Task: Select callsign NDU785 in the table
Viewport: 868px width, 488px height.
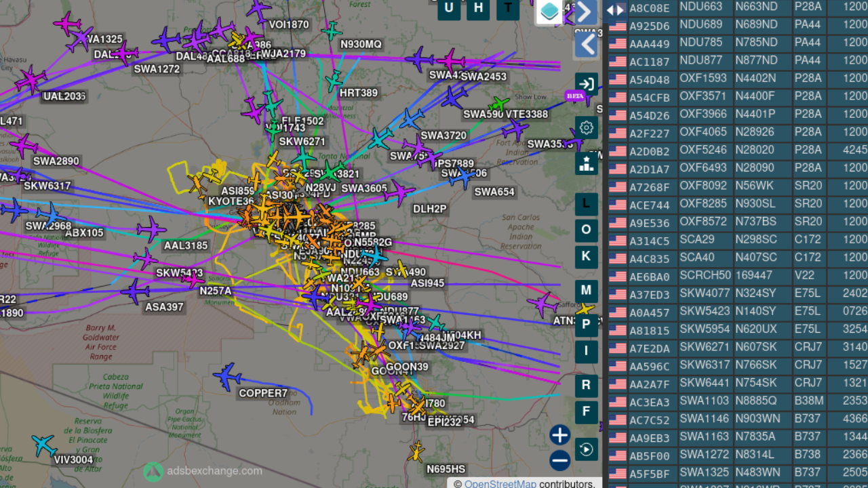Action: tap(701, 42)
